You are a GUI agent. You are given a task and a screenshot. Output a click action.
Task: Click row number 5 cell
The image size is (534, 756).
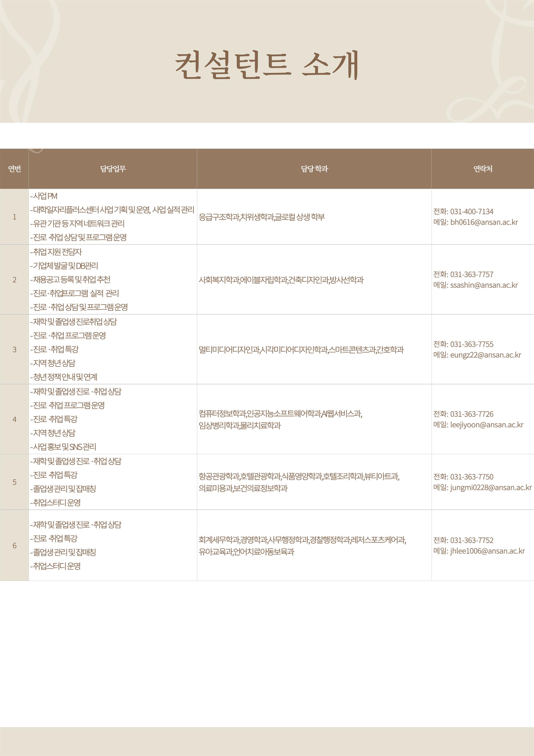(14, 482)
